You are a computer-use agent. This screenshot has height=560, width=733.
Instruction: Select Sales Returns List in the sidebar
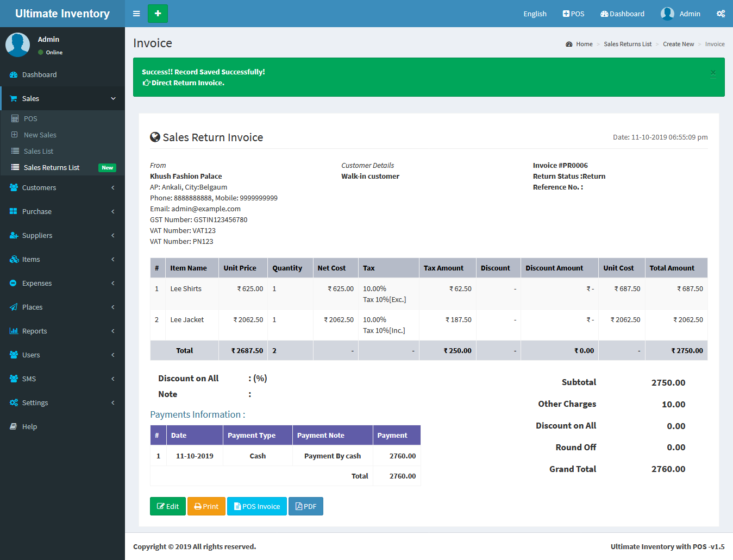pyautogui.click(x=52, y=167)
